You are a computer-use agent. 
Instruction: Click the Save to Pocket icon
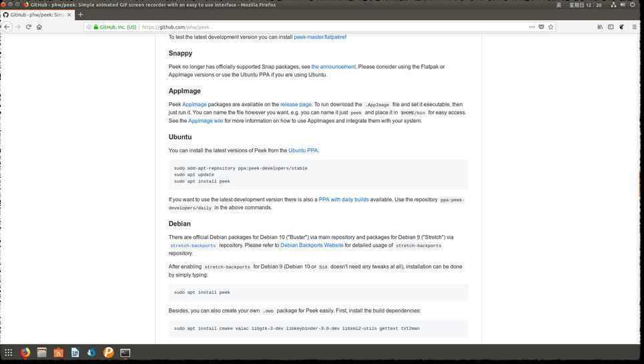(x=541, y=27)
